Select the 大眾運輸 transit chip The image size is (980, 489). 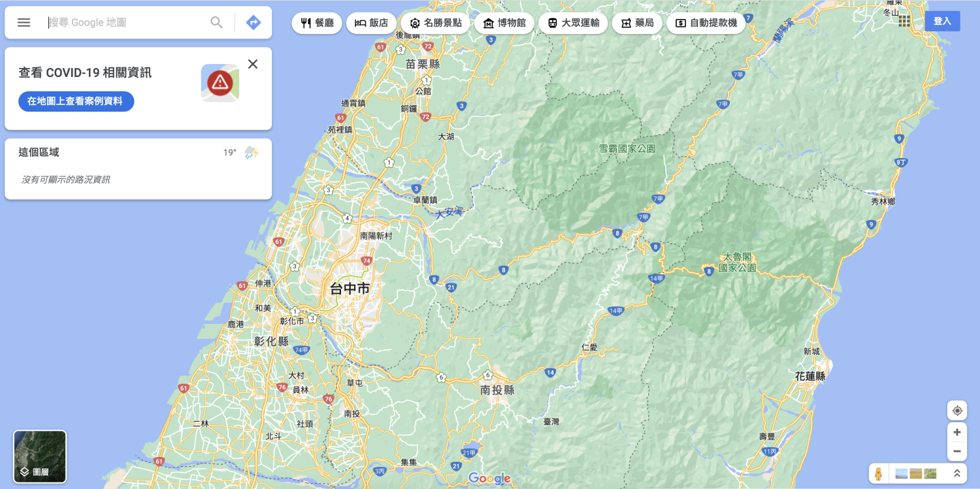[573, 23]
